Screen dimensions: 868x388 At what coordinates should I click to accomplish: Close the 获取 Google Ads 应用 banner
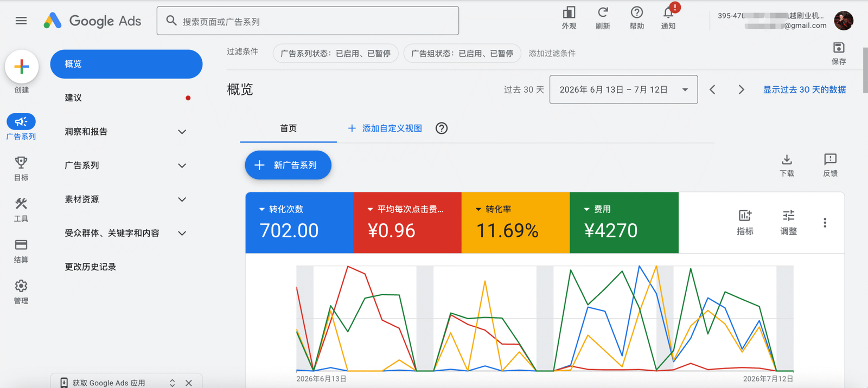pos(189,383)
